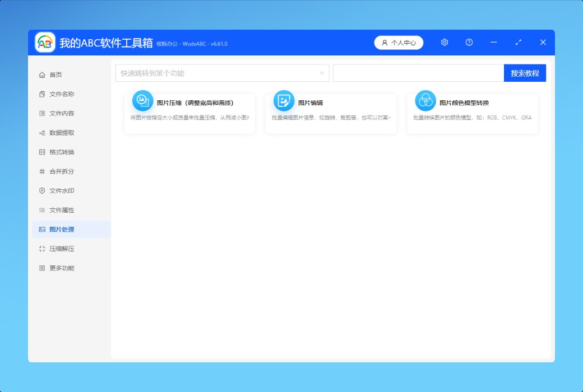Open settings via the gear icon
The height and width of the screenshot is (392, 583).
click(x=445, y=43)
